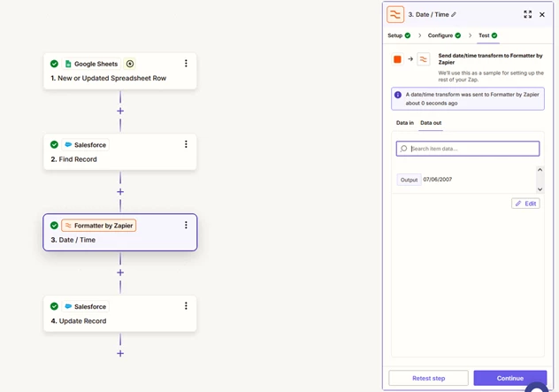Click Retest step button

click(428, 378)
